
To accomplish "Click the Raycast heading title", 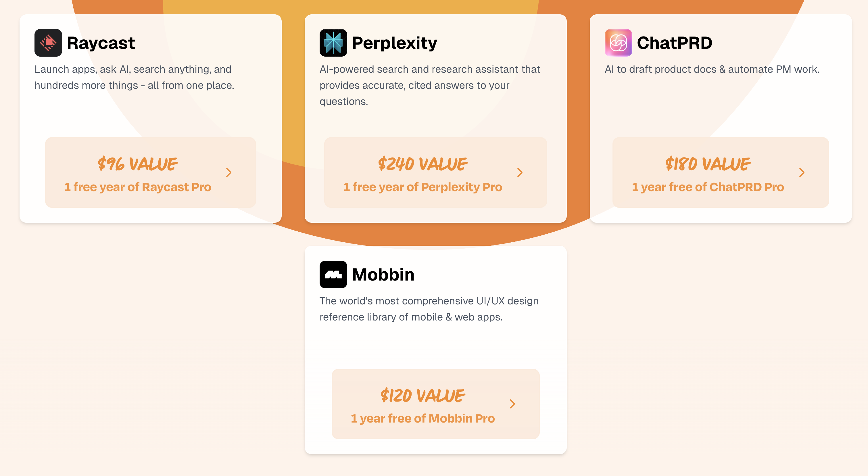I will tap(101, 43).
